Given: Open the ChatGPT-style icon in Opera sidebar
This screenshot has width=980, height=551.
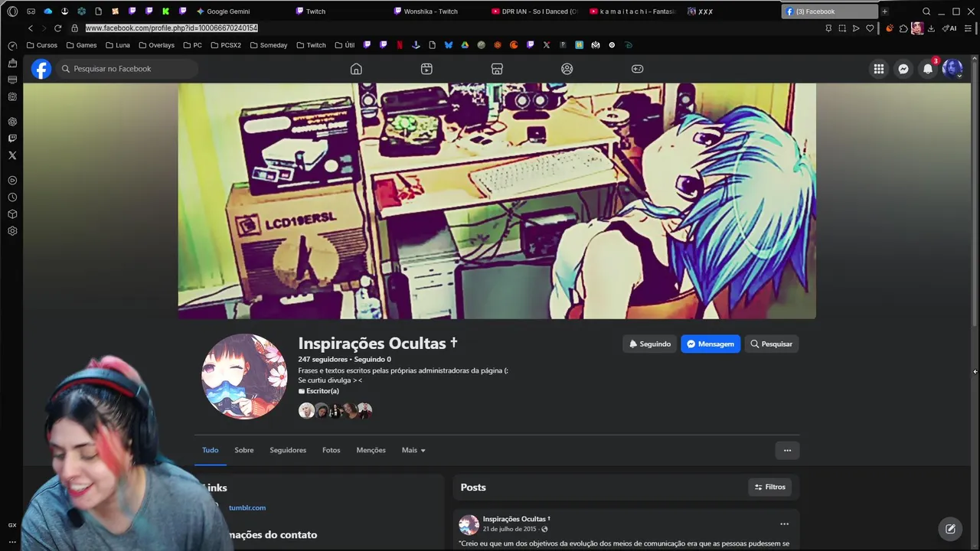Looking at the screenshot, I should pyautogui.click(x=12, y=122).
